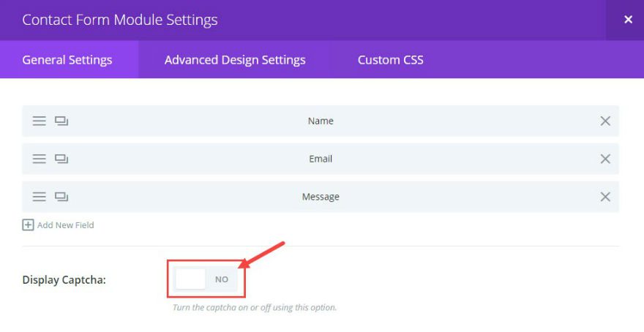Click the duplicate icon on Name field
This screenshot has width=644, height=332.
click(x=61, y=121)
